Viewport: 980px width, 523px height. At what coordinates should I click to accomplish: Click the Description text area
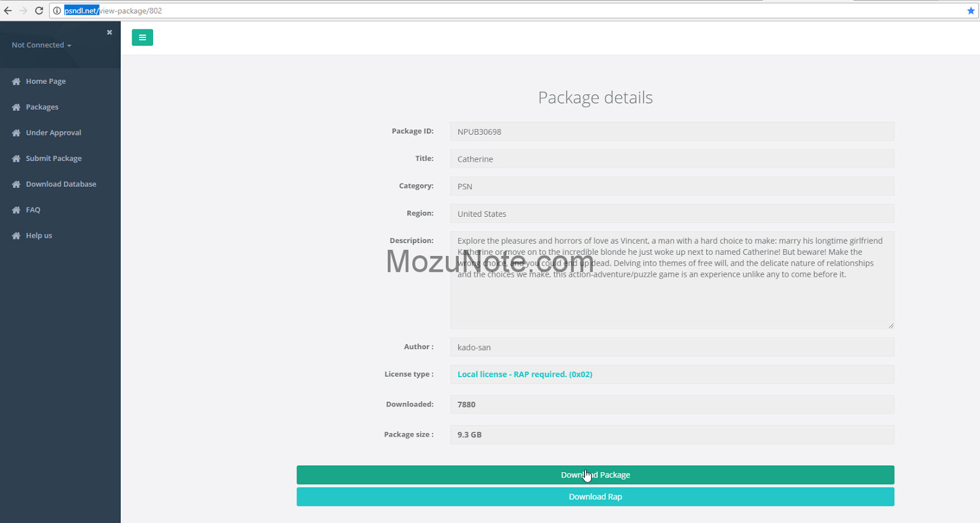pos(672,300)
